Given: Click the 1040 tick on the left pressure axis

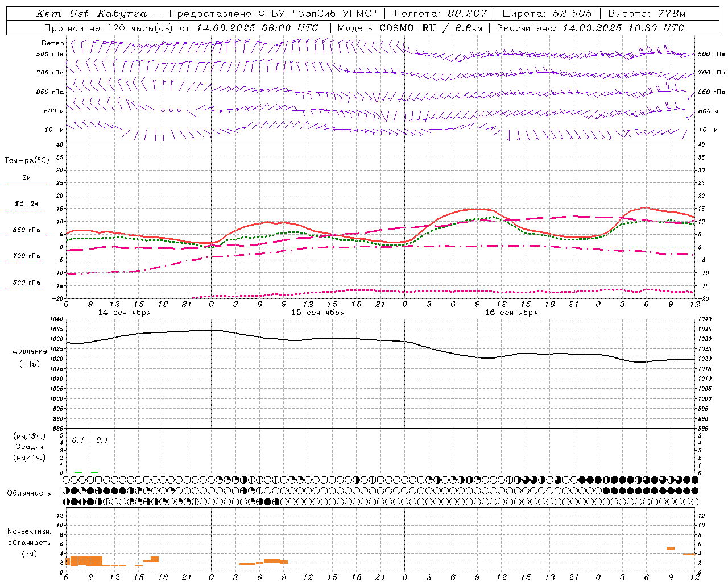Looking at the screenshot, I should point(57,319).
